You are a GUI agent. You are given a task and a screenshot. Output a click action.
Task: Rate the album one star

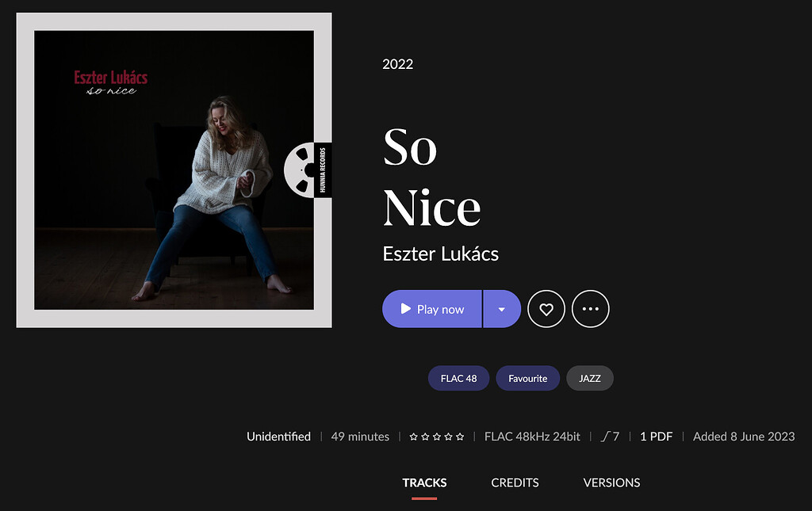(413, 437)
